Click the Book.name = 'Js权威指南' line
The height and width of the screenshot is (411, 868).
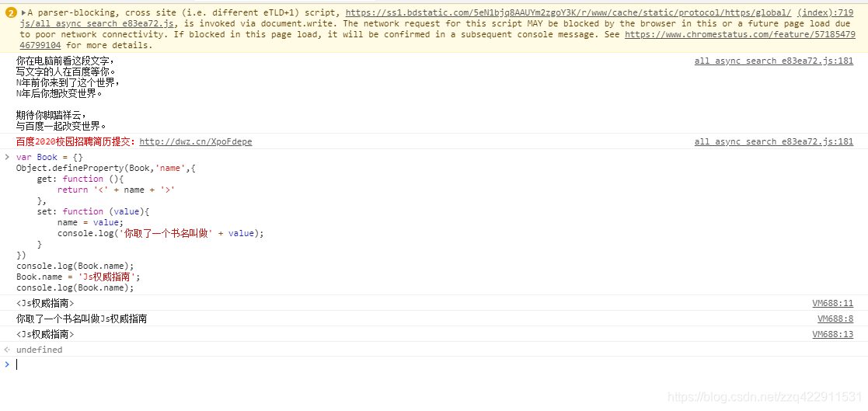pyautogui.click(x=78, y=277)
